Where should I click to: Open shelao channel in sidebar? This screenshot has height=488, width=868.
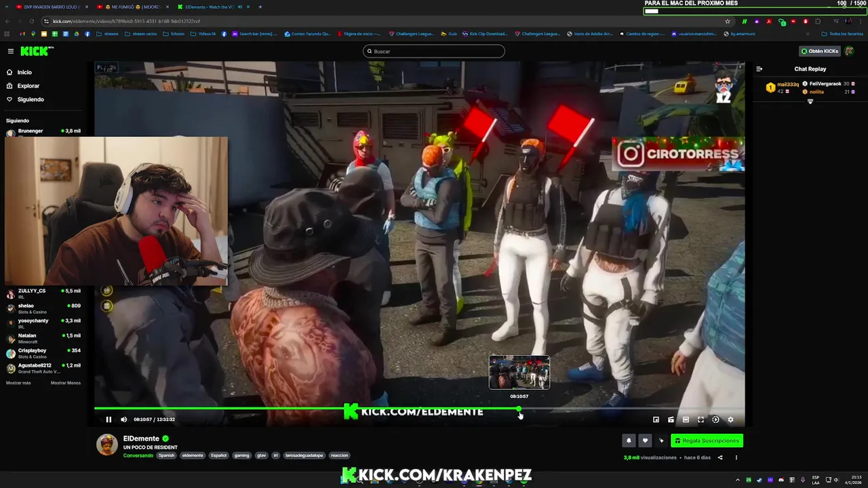click(x=43, y=308)
